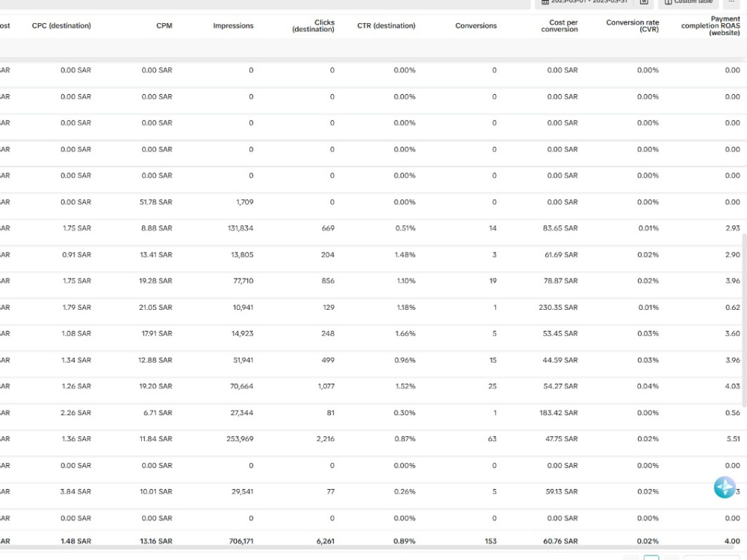
Task: Select the 3.60 ROAS cell
Action: (x=733, y=334)
